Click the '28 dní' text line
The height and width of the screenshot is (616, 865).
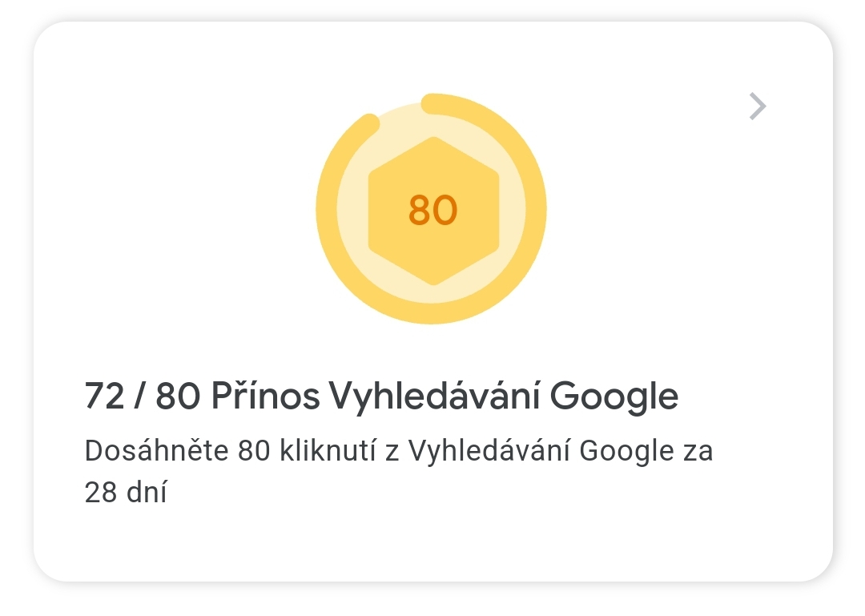click(x=126, y=491)
